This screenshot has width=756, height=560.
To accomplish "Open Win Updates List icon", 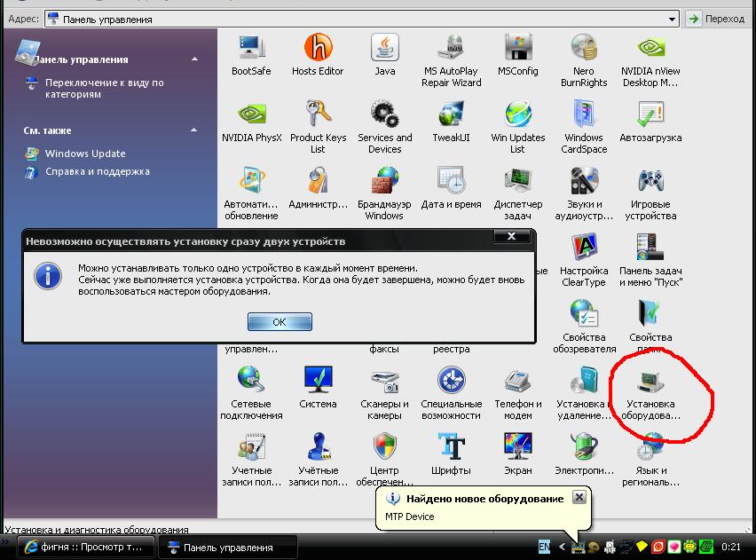I will pos(518,127).
